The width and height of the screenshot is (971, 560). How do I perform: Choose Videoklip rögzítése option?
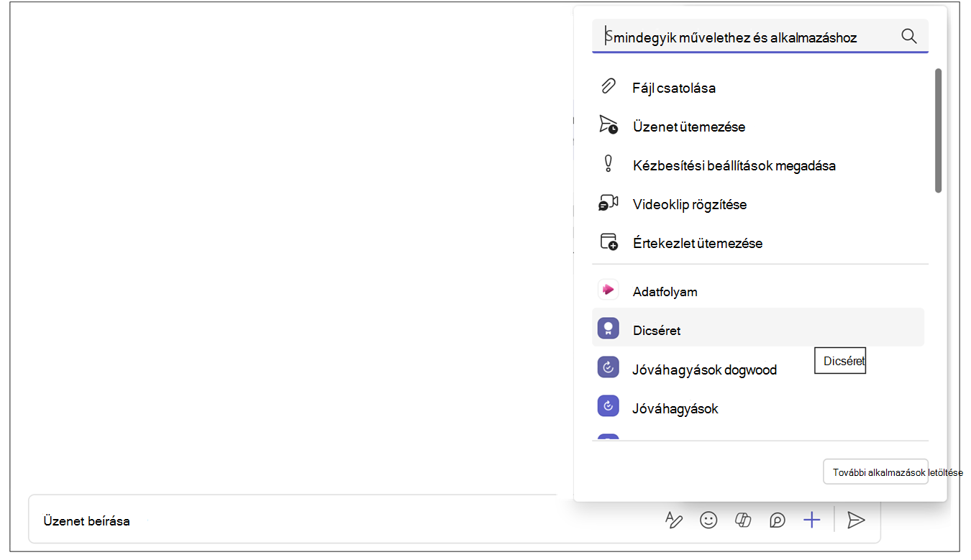(x=758, y=204)
